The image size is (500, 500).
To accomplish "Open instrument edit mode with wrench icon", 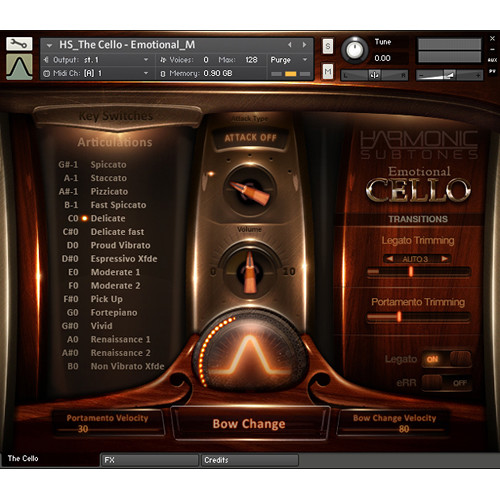I will 19,44.
